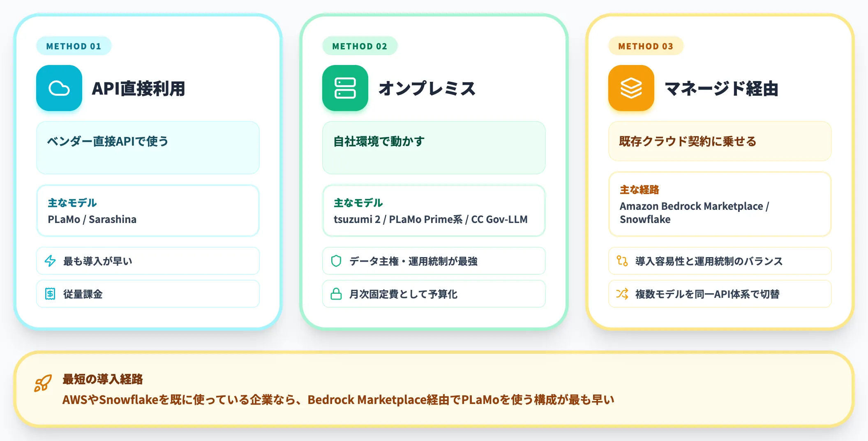The width and height of the screenshot is (868, 441).
Task: Click the 既存クラウド契約に乗せる description
Action: (688, 142)
